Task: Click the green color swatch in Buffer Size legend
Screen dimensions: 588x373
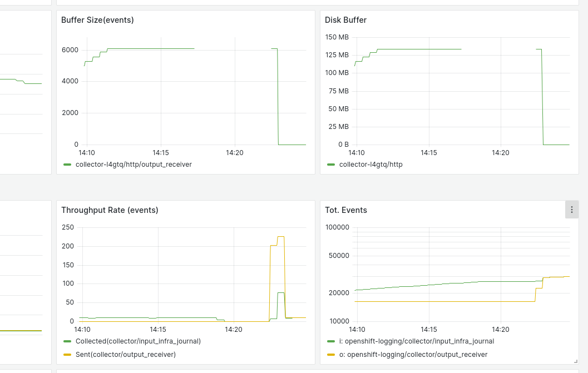Action: 68,165
